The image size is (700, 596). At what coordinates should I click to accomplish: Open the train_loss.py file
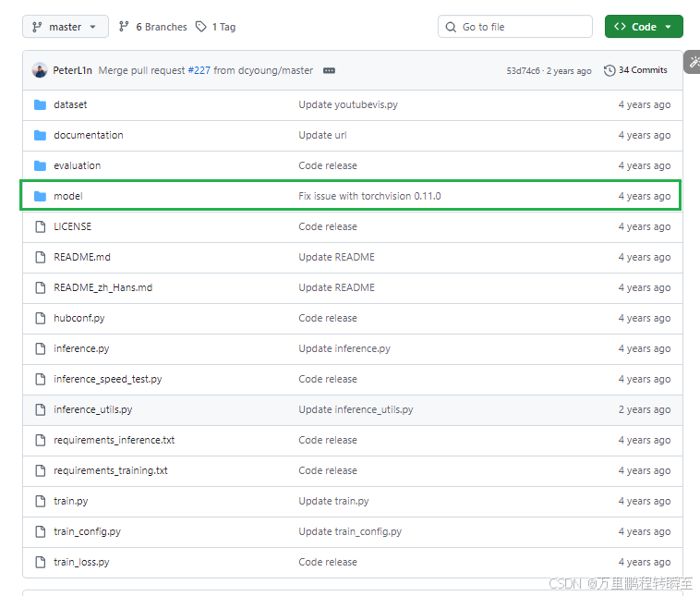point(81,562)
